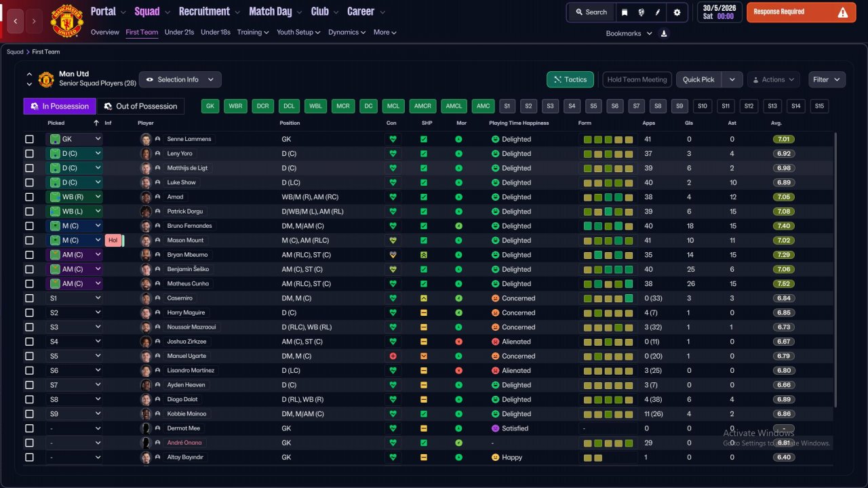Select Benjamin Šeško's row checkbox
This screenshot has width=868, height=488.
coord(29,269)
